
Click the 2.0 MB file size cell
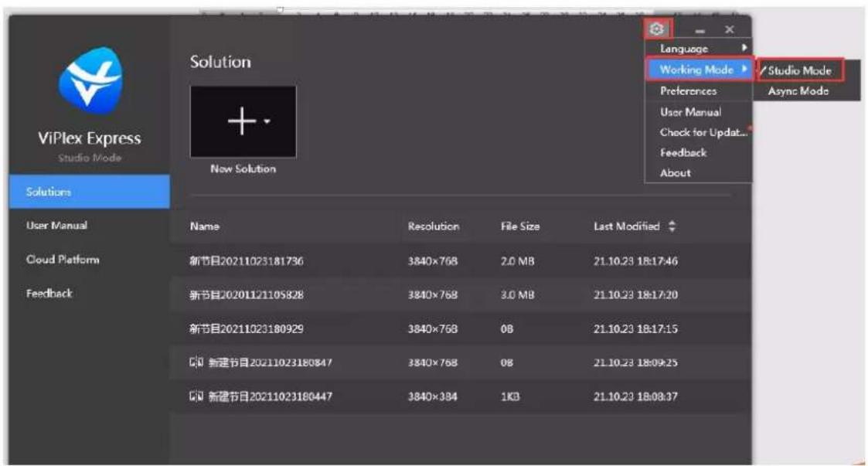coord(517,260)
